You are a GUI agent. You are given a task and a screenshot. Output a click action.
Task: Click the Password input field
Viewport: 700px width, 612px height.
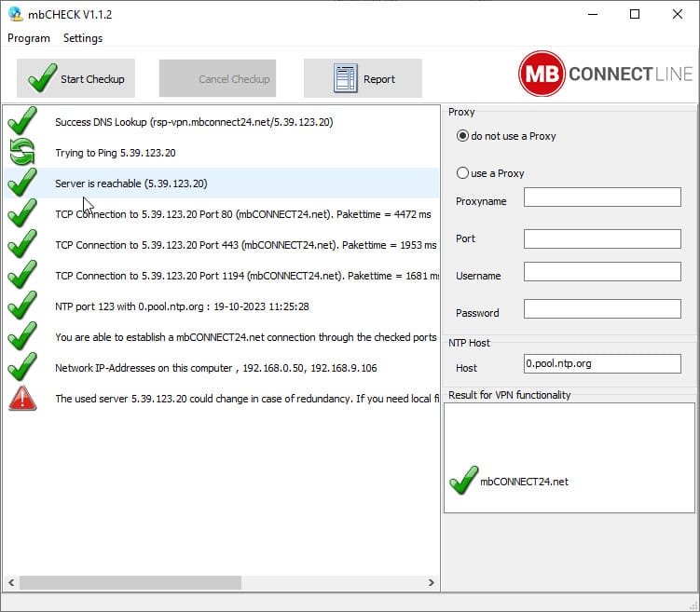click(x=602, y=308)
